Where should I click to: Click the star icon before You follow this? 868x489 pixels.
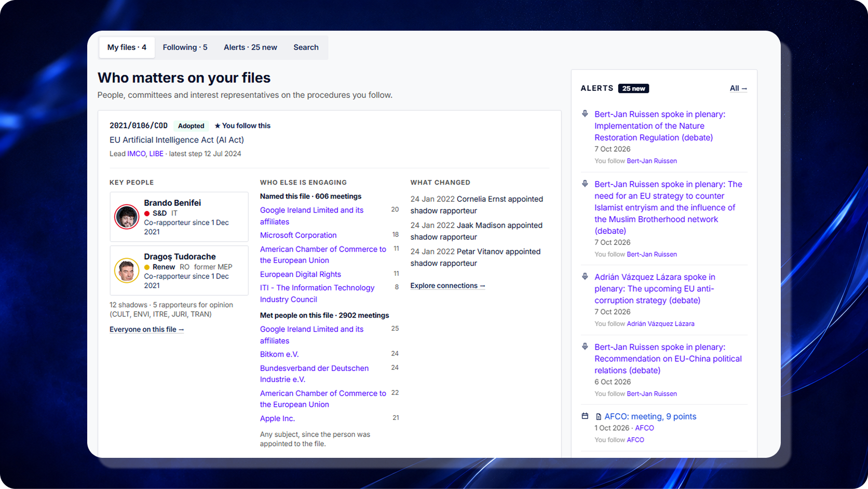[218, 126]
